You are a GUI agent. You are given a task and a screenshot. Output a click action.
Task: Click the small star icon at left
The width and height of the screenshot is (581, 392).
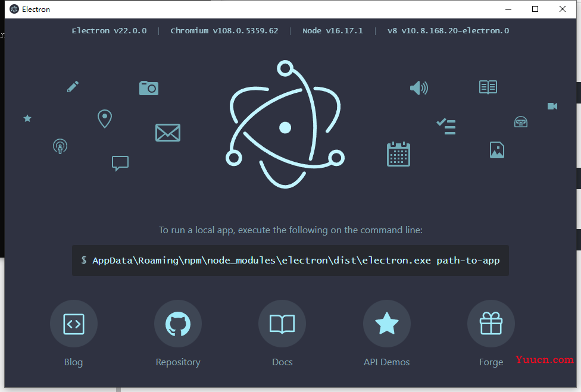[27, 118]
